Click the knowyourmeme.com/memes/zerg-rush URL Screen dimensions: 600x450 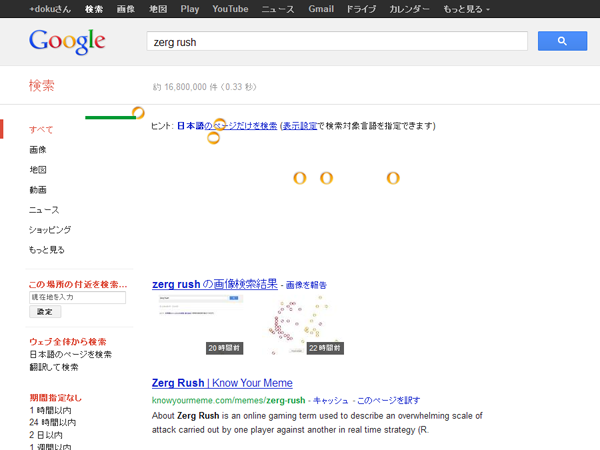coord(228,400)
